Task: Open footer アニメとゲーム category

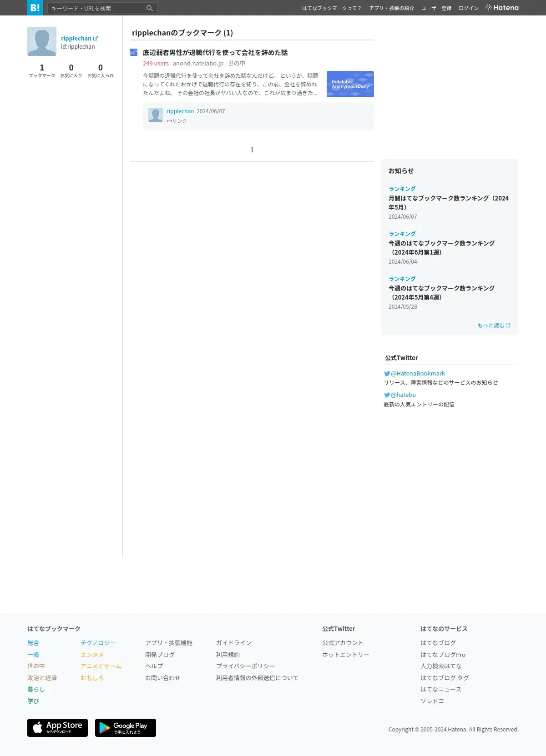Action: click(101, 666)
